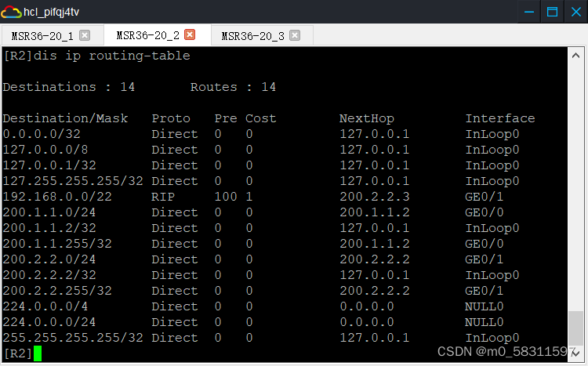Click the Pre column header
Image resolution: width=588 pixels, height=366 pixels.
point(226,118)
